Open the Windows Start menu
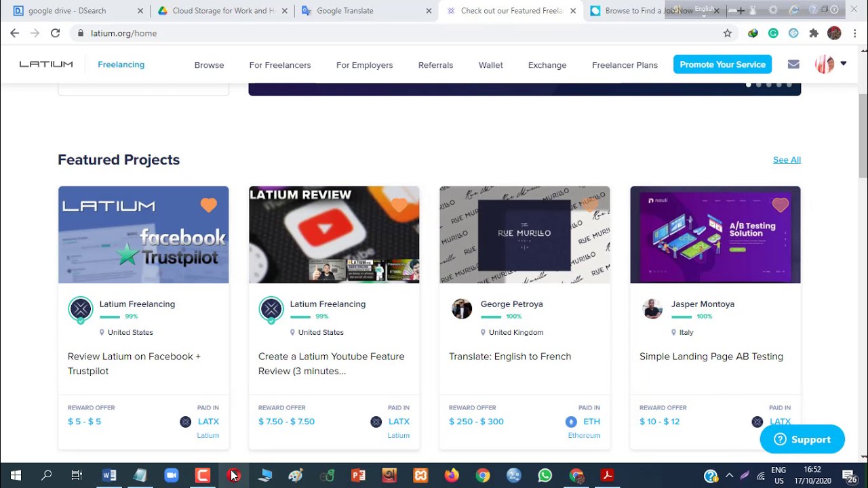Screen dimensions: 868x488 [16, 476]
